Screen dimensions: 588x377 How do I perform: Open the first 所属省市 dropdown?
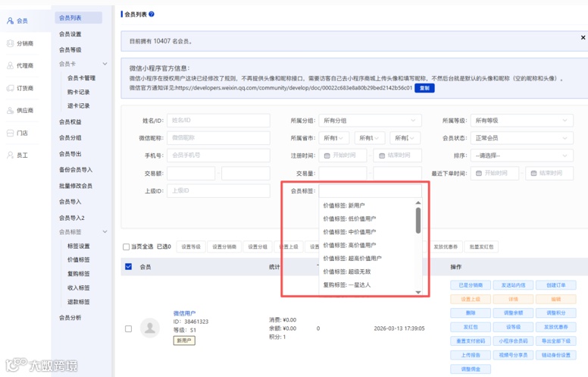pyautogui.click(x=334, y=138)
